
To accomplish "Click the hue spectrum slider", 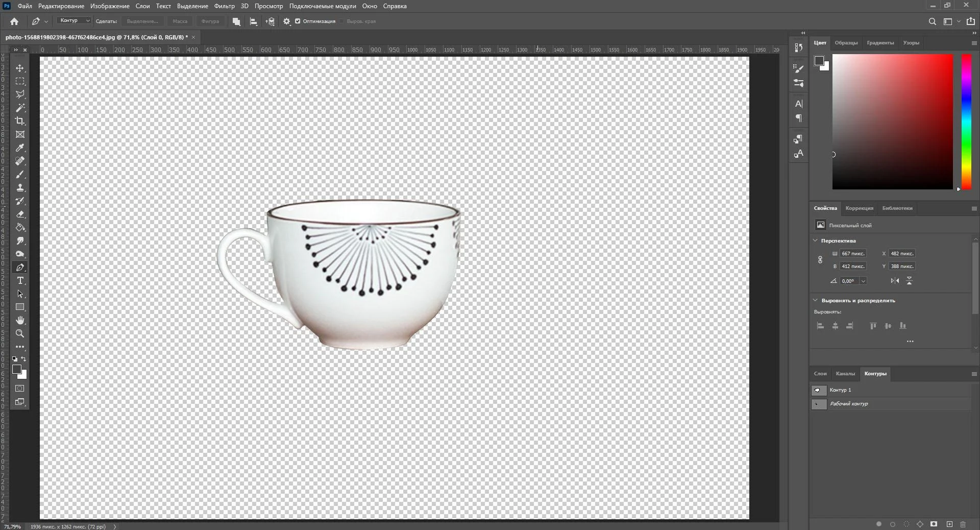I will [966, 122].
